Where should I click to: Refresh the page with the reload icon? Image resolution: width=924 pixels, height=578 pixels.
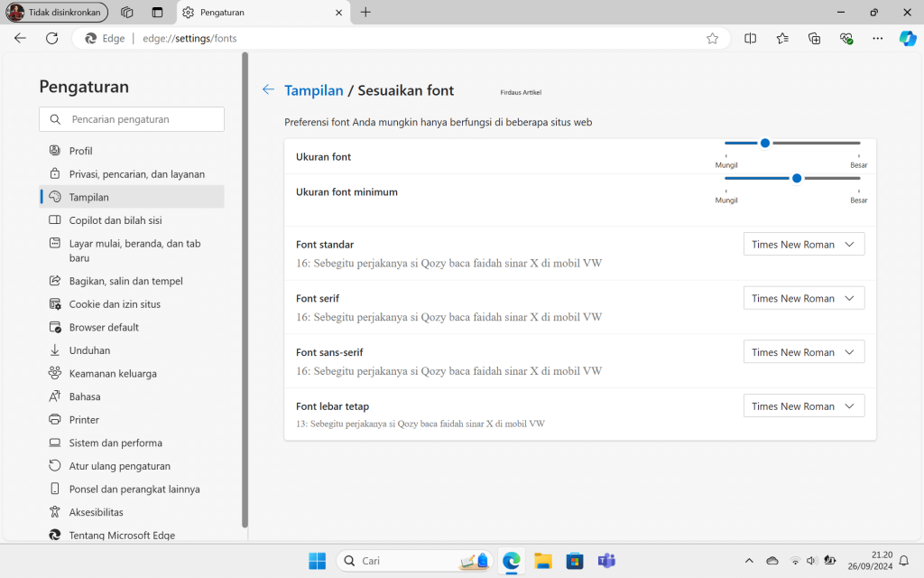[x=51, y=38]
